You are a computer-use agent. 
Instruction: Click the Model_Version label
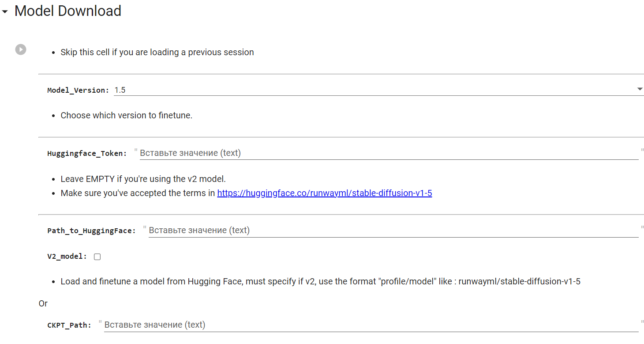point(78,91)
